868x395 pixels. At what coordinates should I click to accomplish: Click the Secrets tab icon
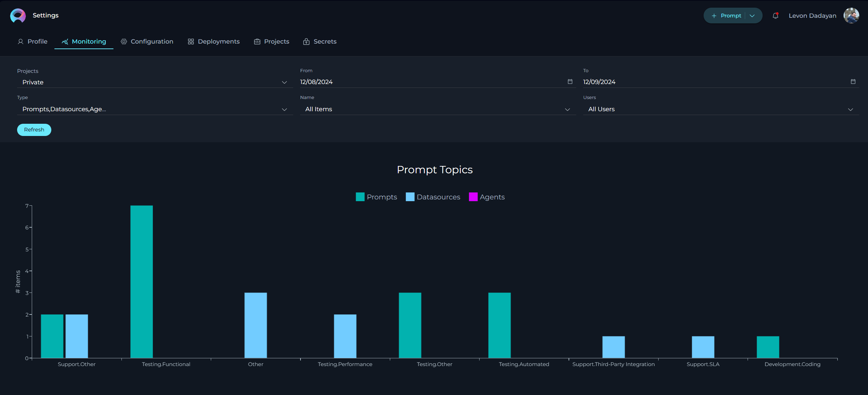coord(307,41)
